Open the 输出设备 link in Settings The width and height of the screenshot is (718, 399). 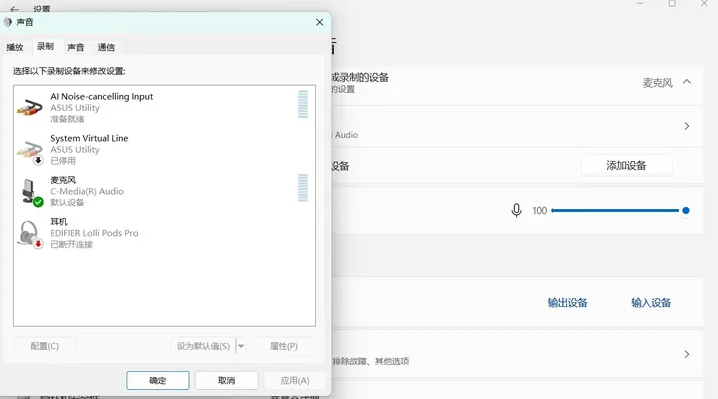pyautogui.click(x=567, y=302)
